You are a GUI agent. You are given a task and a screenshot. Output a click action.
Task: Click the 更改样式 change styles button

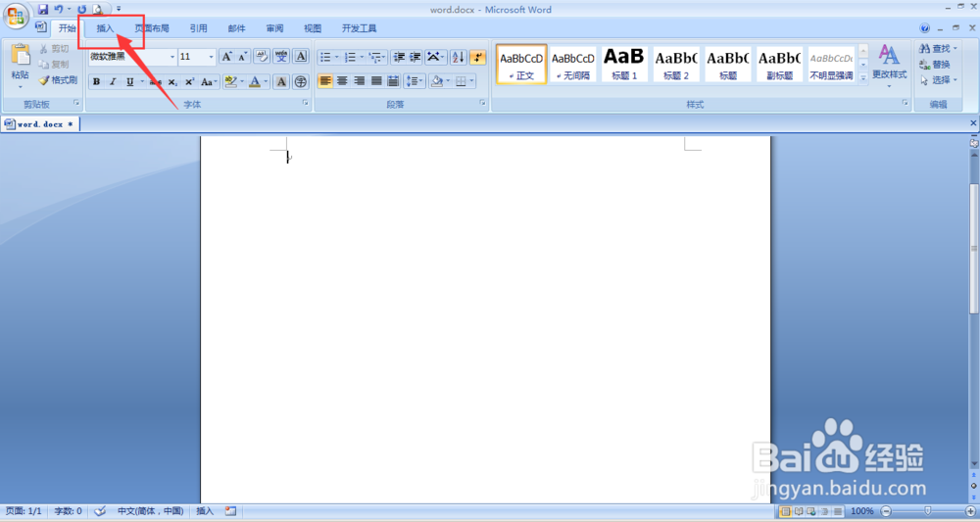pyautogui.click(x=890, y=66)
